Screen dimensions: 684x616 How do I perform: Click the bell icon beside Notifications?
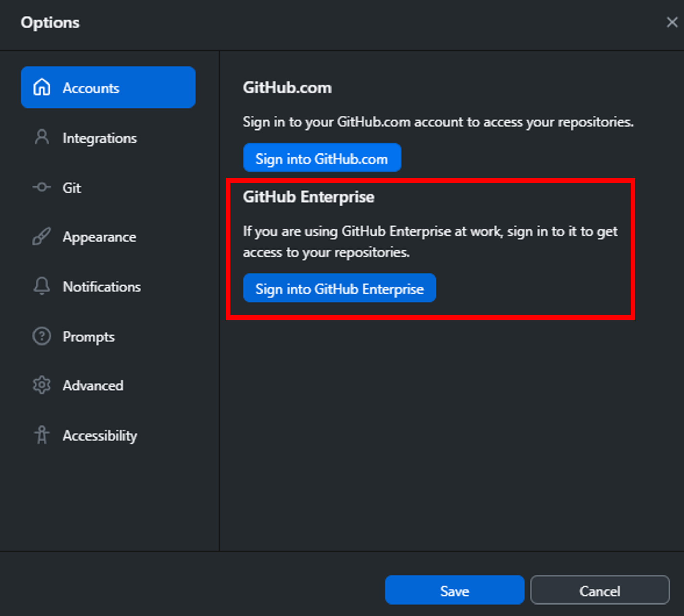pyautogui.click(x=42, y=286)
